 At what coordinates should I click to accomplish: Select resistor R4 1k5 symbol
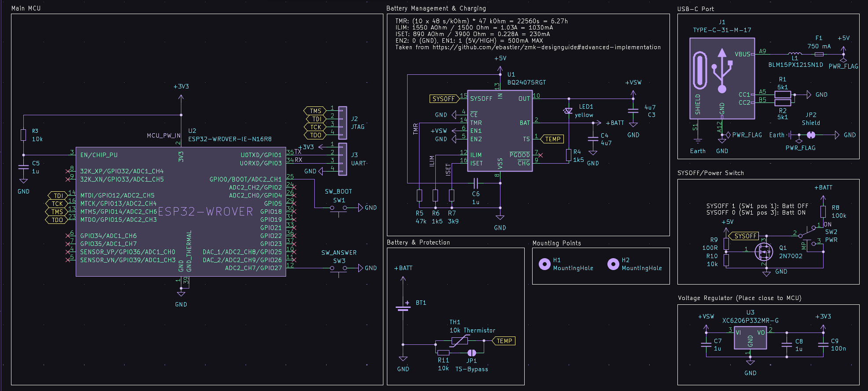(569, 155)
